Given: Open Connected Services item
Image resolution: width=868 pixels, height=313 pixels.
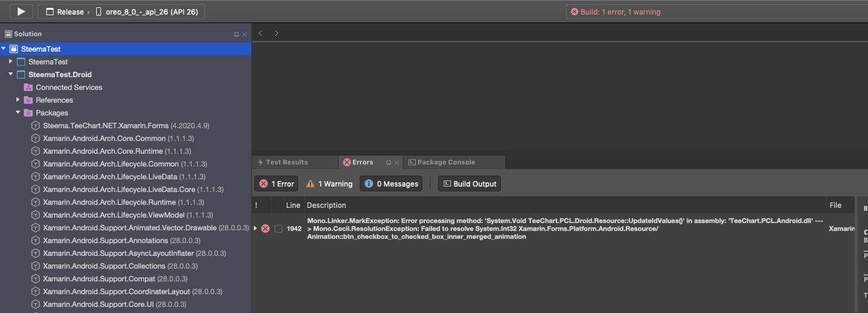Looking at the screenshot, I should pos(69,88).
